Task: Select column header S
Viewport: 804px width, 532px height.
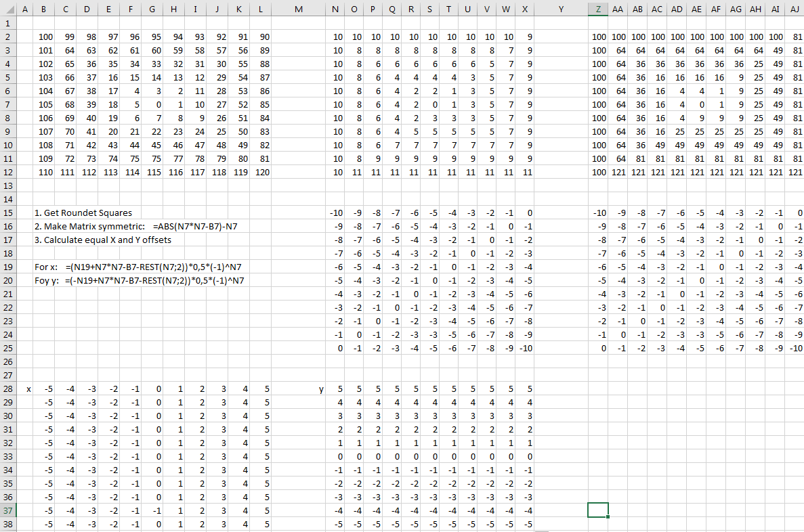Action: pos(429,9)
